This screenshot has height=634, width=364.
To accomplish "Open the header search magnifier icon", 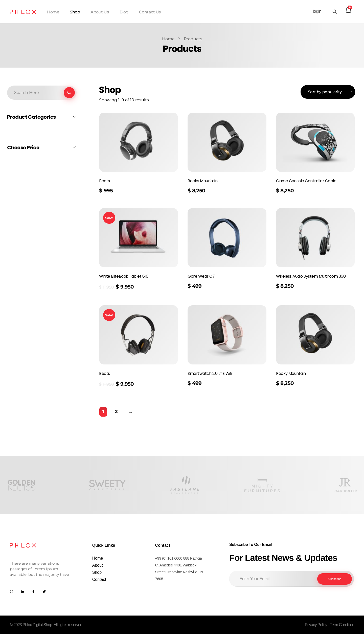I will coord(334,12).
